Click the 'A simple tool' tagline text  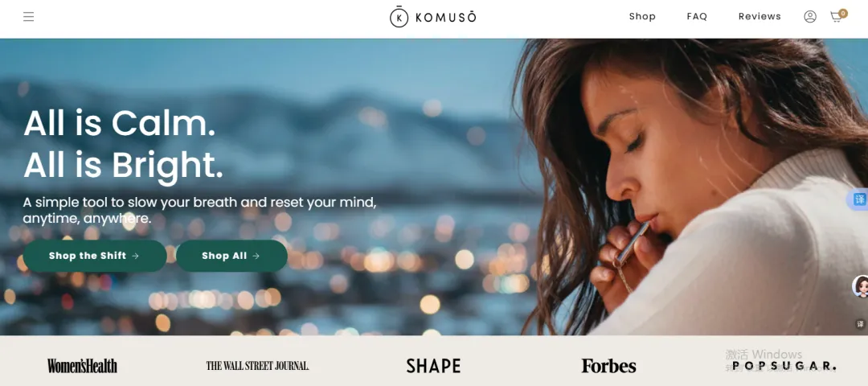coord(199,211)
